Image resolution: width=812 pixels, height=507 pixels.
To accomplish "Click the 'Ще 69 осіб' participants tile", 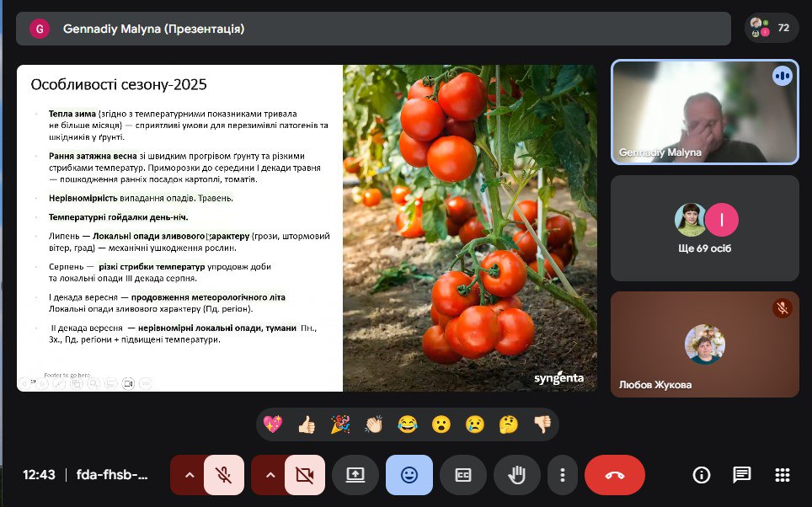I will click(704, 227).
